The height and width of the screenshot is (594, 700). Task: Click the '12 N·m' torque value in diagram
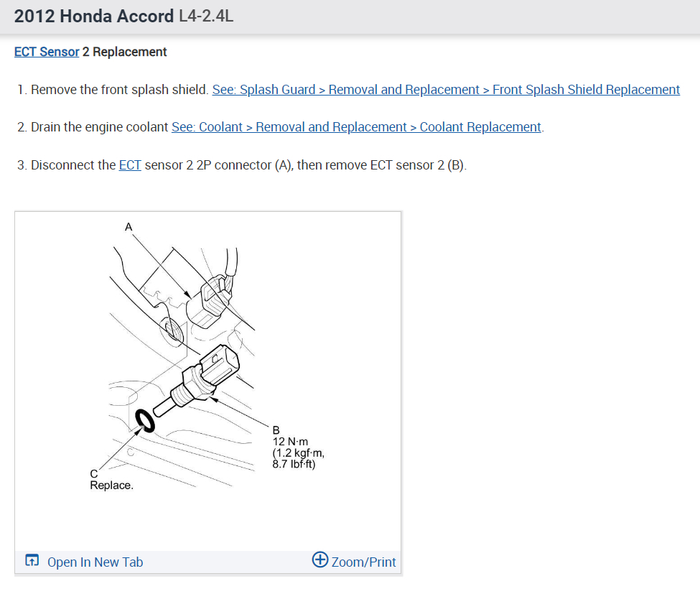tap(290, 442)
